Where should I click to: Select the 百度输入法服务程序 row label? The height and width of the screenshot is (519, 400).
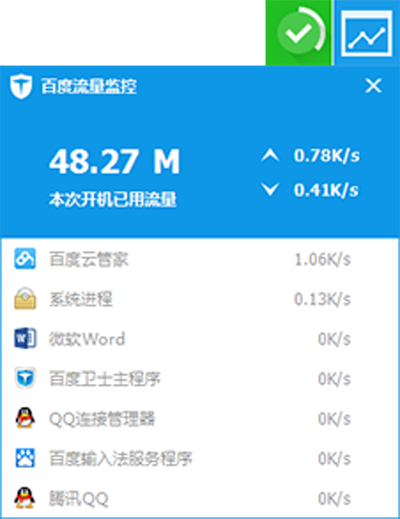[x=121, y=459]
